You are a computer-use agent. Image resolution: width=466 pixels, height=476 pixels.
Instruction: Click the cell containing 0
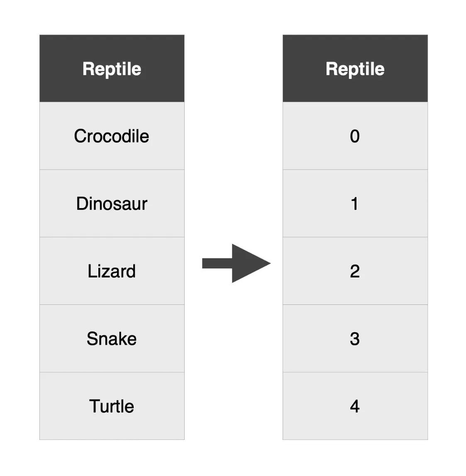point(355,136)
